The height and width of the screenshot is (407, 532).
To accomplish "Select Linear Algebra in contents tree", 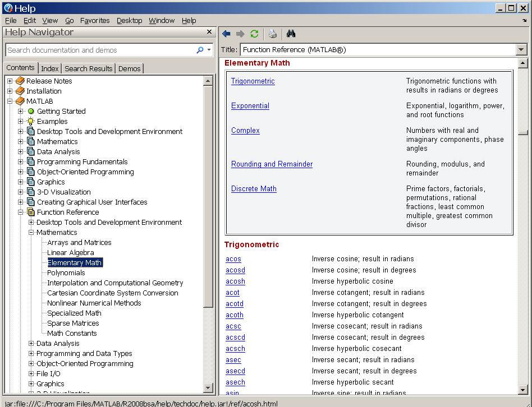I will coord(71,252).
